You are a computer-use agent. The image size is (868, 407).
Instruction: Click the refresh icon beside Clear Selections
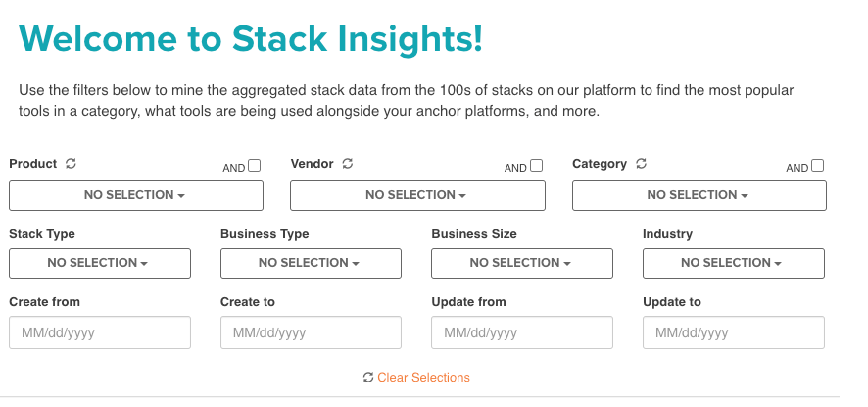368,377
